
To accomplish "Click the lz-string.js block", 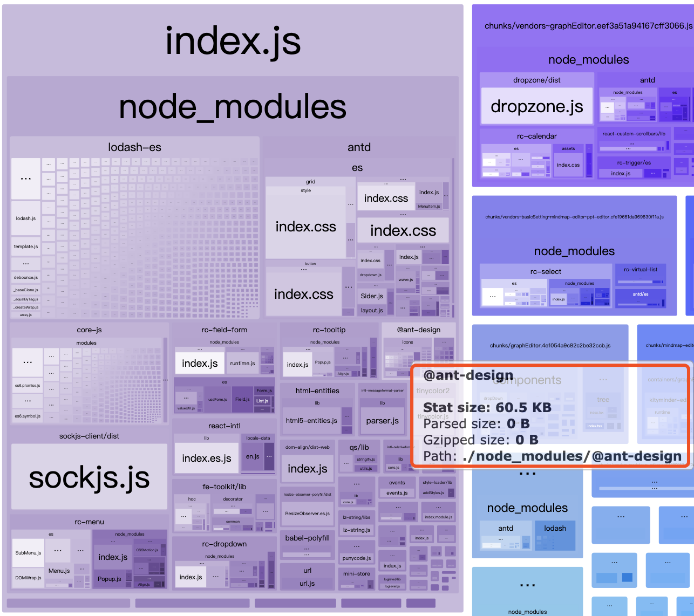I will click(356, 530).
